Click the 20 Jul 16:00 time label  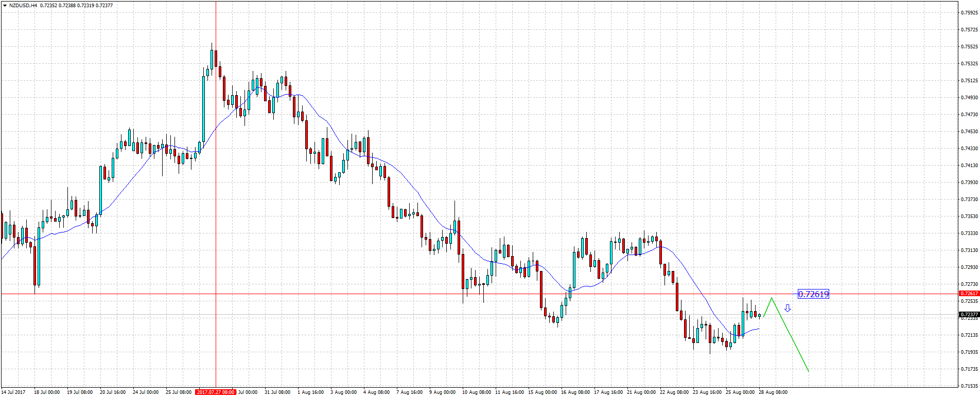point(113,392)
